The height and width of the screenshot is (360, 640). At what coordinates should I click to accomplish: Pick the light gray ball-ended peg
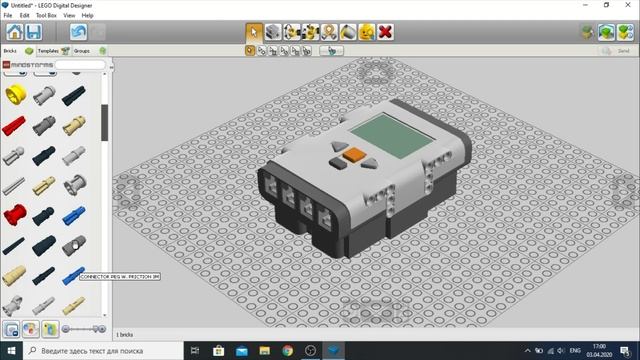[13, 156]
